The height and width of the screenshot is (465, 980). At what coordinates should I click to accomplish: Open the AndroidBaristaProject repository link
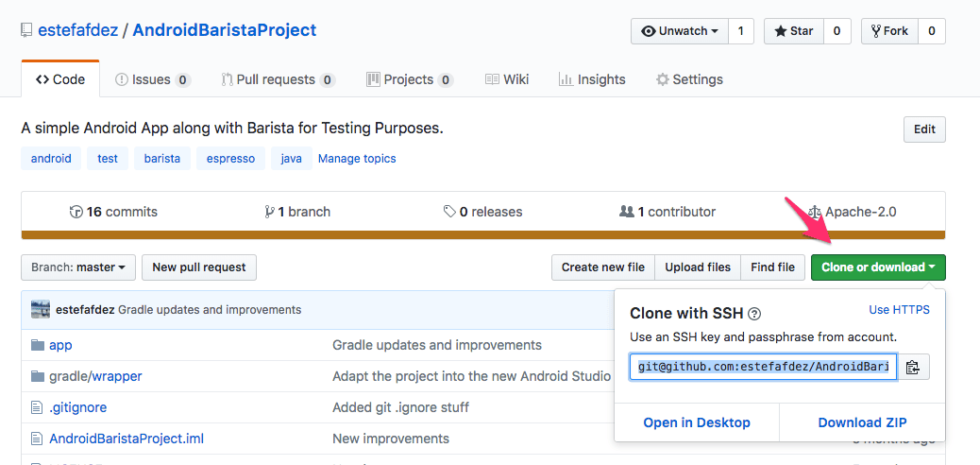tap(225, 30)
